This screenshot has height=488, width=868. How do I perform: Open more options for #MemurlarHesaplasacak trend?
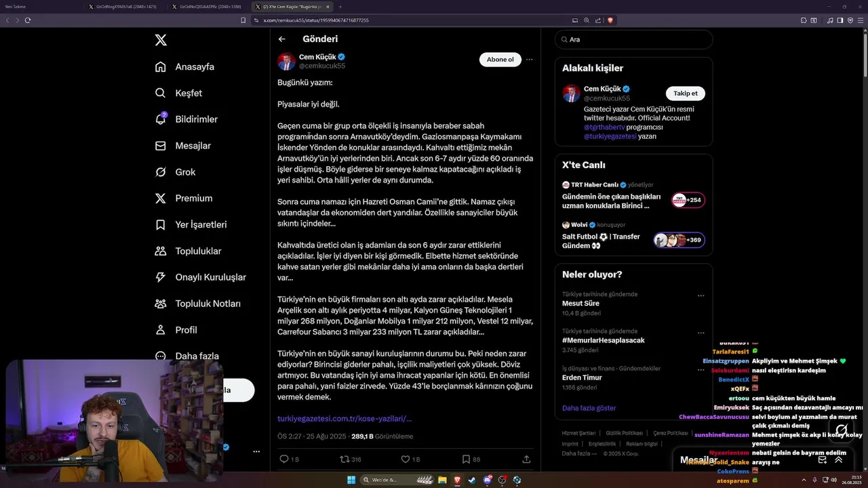pyautogui.click(x=701, y=332)
